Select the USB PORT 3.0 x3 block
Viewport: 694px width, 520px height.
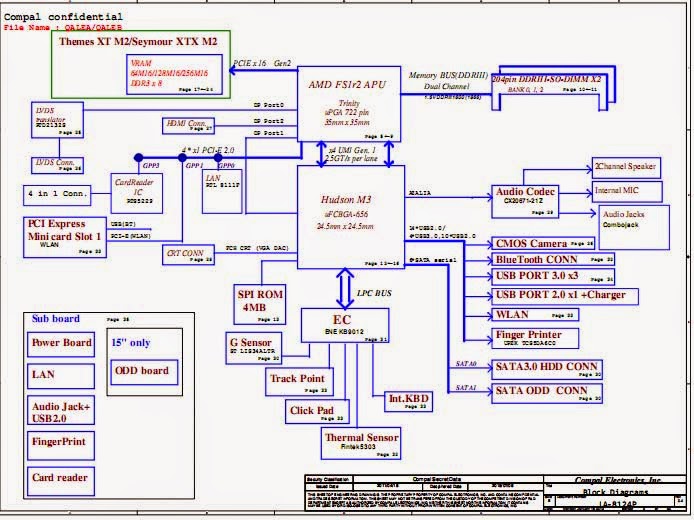553,276
